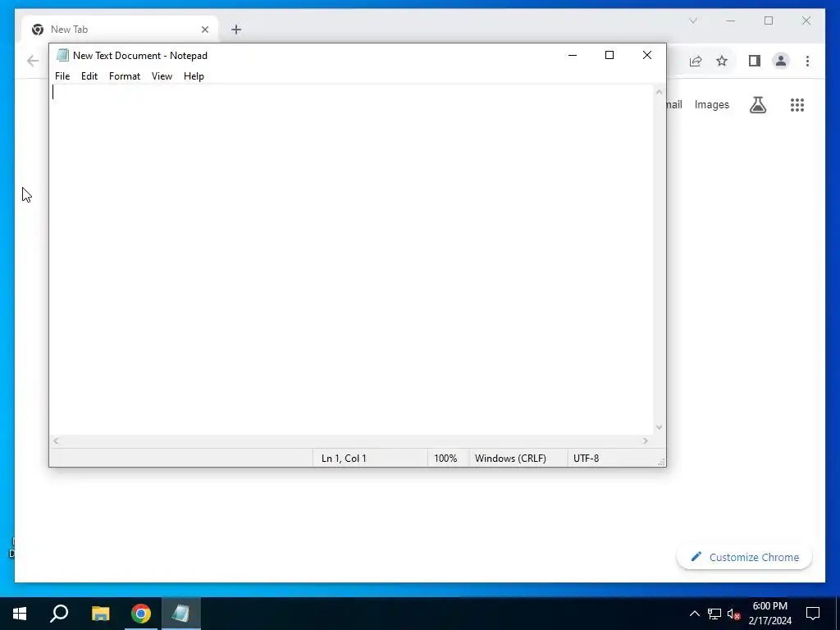
Task: Click the Windows (CRLF) status entry
Action: pos(510,459)
